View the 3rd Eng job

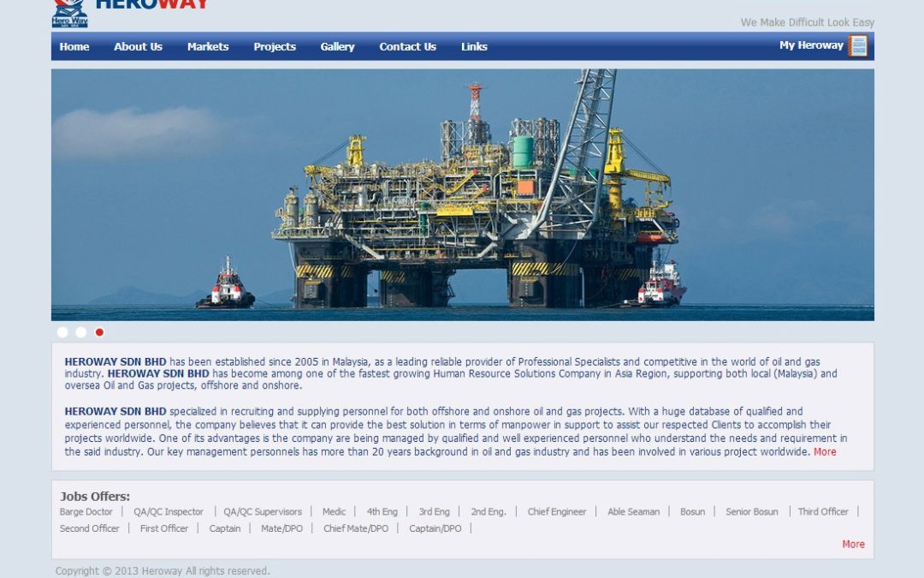pyautogui.click(x=435, y=512)
